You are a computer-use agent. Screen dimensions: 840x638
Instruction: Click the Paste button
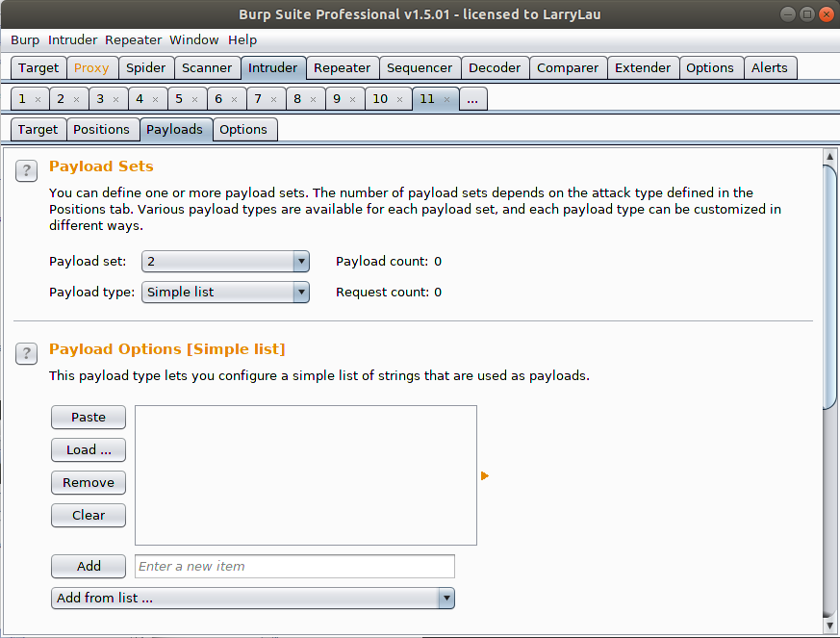coord(89,418)
